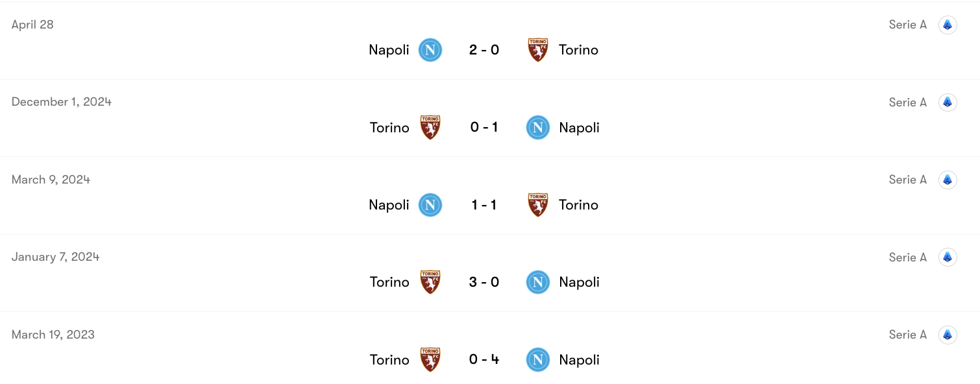Click Serie A logo for March 9, 2024 match
The height and width of the screenshot is (384, 980).
948,180
